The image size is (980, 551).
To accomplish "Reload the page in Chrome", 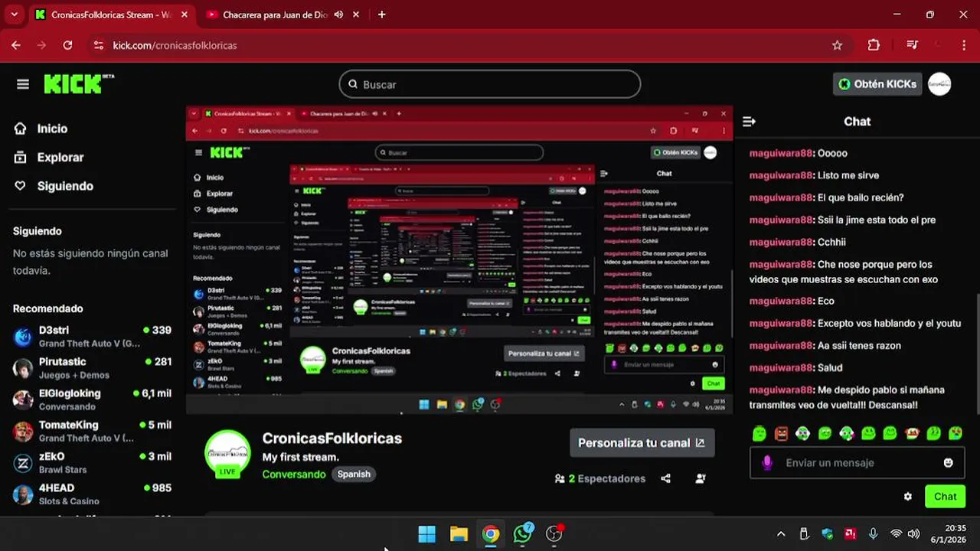I will 67,45.
